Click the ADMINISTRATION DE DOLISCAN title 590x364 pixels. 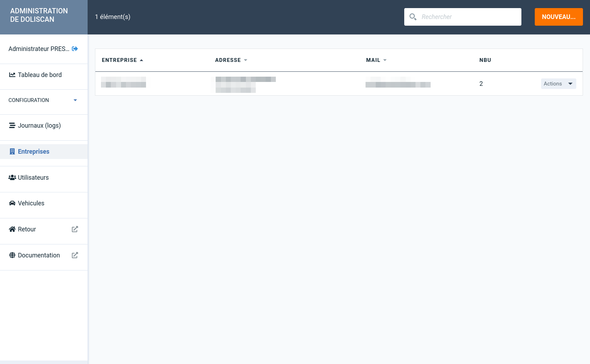tap(39, 15)
